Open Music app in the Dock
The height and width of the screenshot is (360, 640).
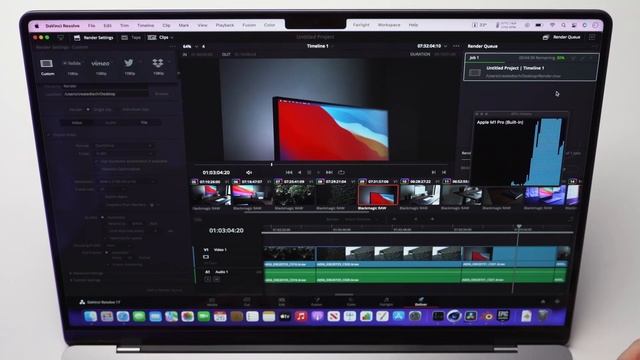301,316
